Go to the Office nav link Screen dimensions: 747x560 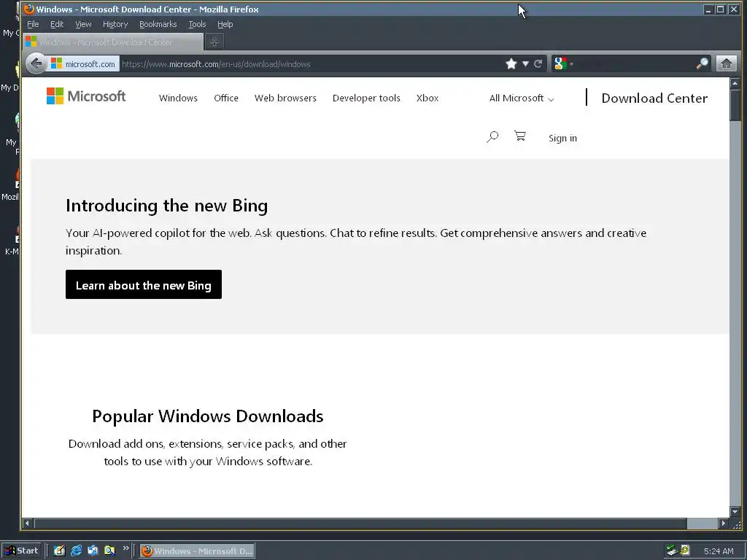point(226,98)
